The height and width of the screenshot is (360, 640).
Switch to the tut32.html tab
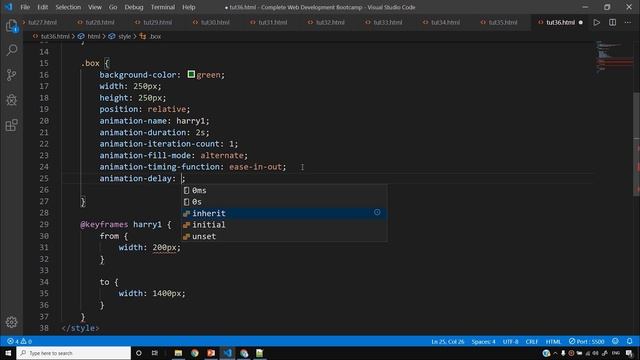click(330, 22)
